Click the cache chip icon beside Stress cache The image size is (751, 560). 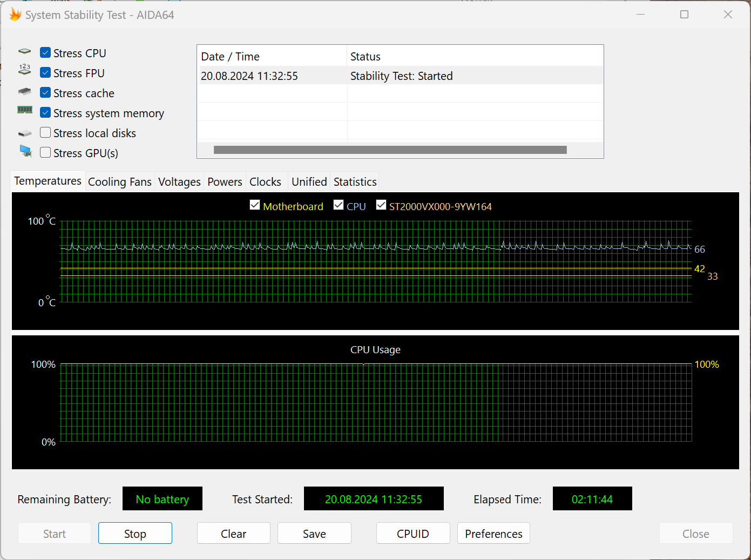25,92
